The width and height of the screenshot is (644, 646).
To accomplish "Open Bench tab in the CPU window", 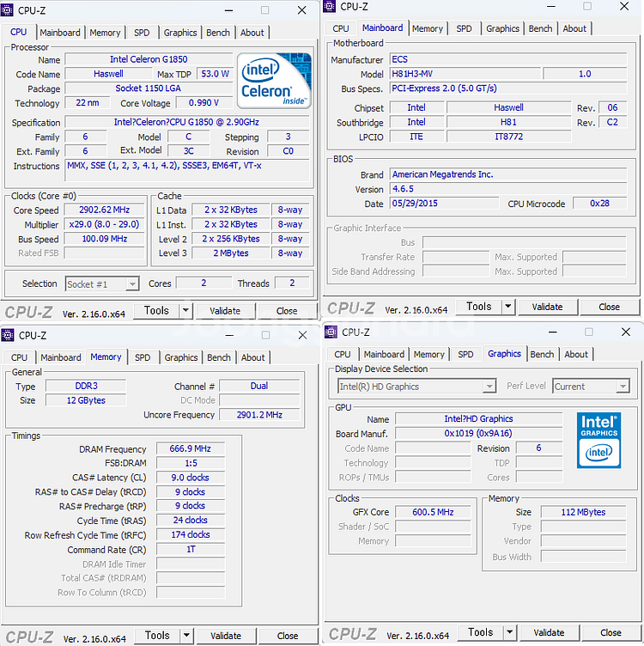I will tap(218, 33).
